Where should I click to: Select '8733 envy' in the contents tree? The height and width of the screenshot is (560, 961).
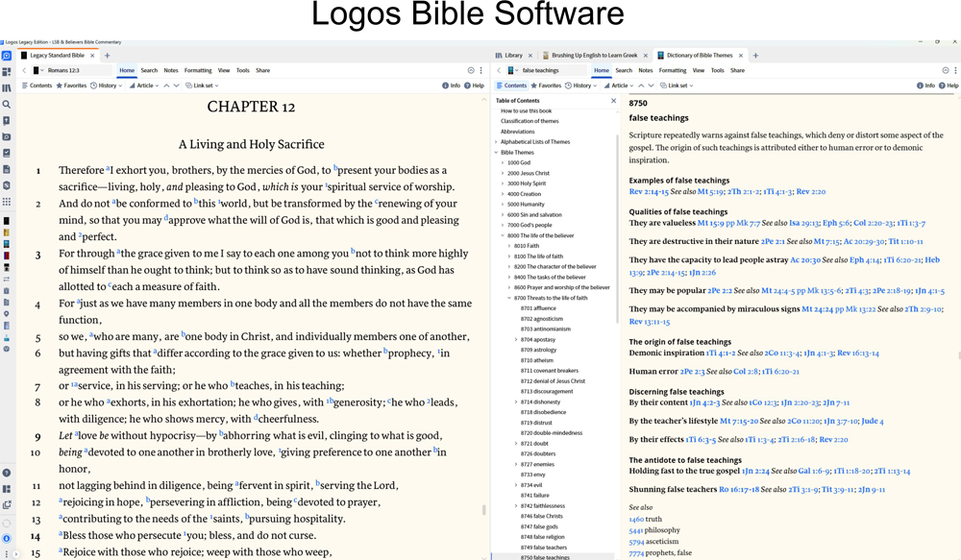(x=532, y=475)
